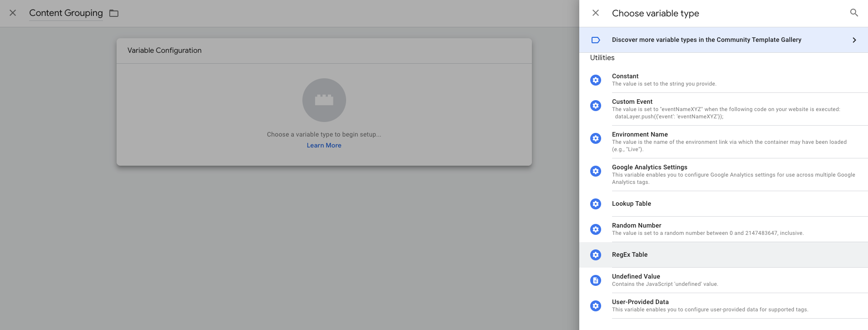Click the Variable Configuration heading
The width and height of the screenshot is (868, 330).
click(164, 51)
